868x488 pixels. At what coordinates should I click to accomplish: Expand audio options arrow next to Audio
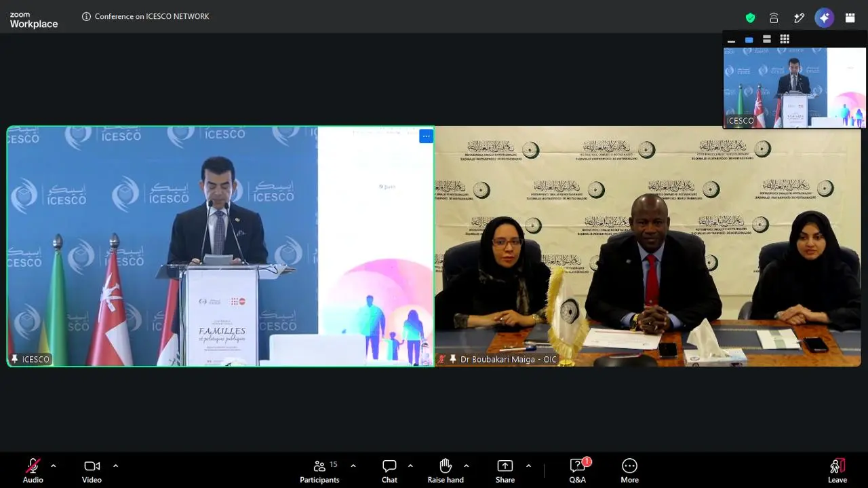(54, 466)
